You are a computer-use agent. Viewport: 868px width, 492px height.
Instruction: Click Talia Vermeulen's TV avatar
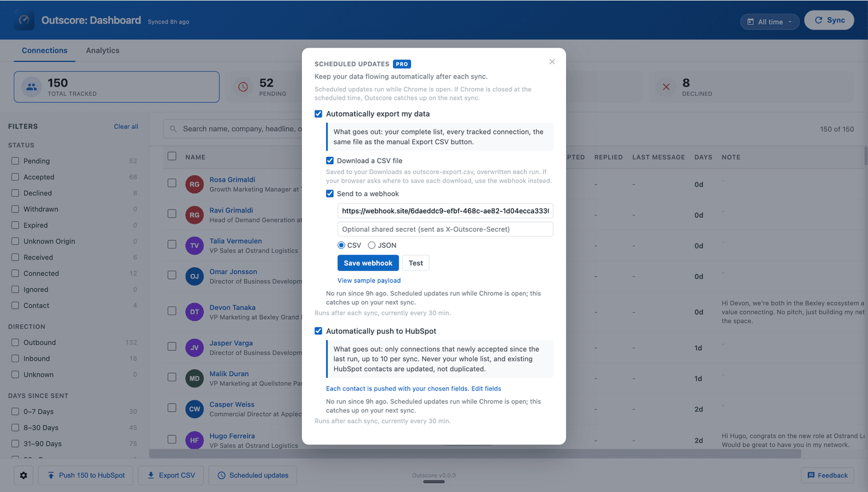(x=195, y=245)
